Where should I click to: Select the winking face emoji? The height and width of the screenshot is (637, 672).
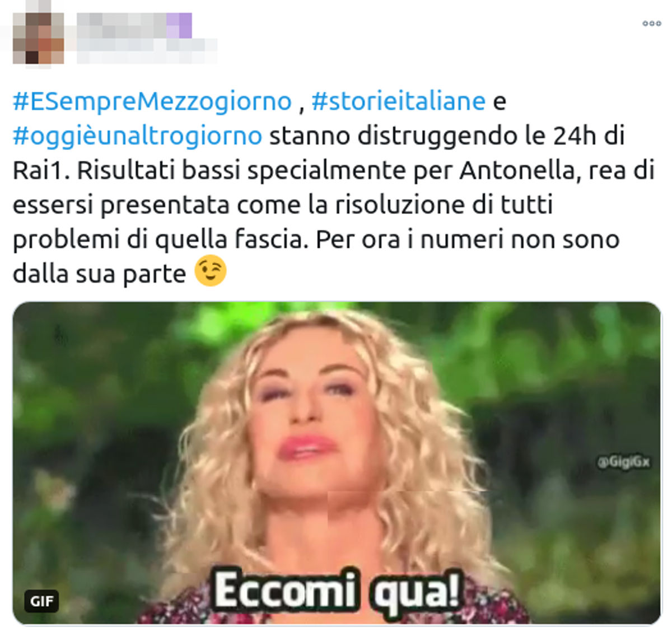coord(210,271)
